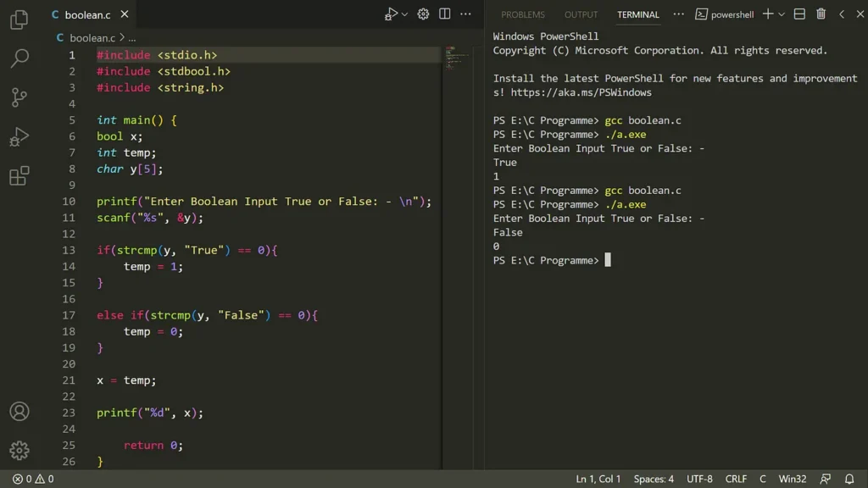Toggle split editor layout for boolean.c
The image size is (868, 488).
445,14
